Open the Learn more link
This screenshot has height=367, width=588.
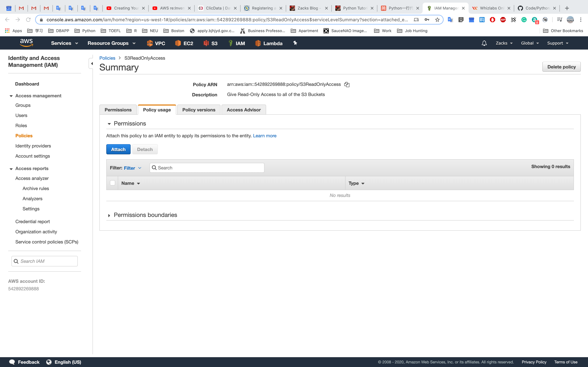264,136
